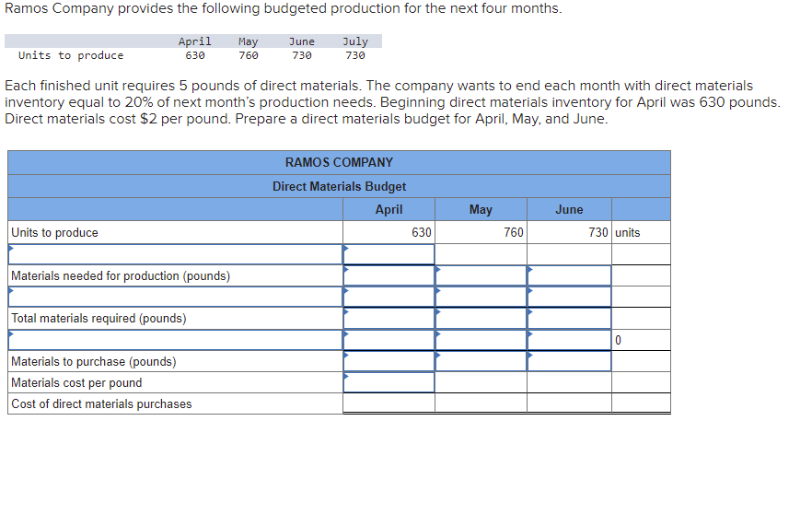
Task: Select May cell in blank row above Total materials required
Action: (481, 297)
